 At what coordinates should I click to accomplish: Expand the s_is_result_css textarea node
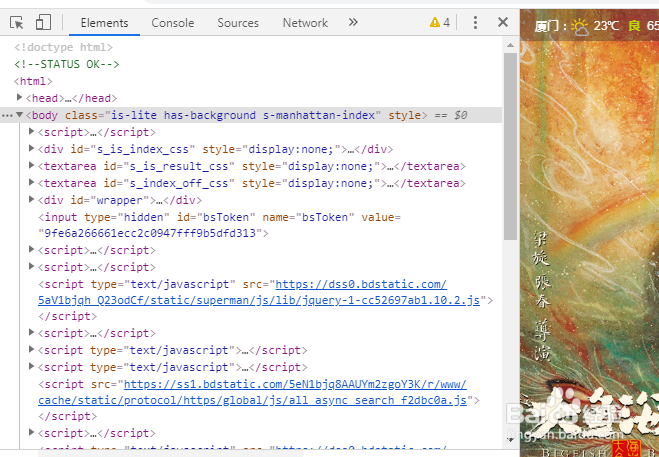pyautogui.click(x=31, y=166)
